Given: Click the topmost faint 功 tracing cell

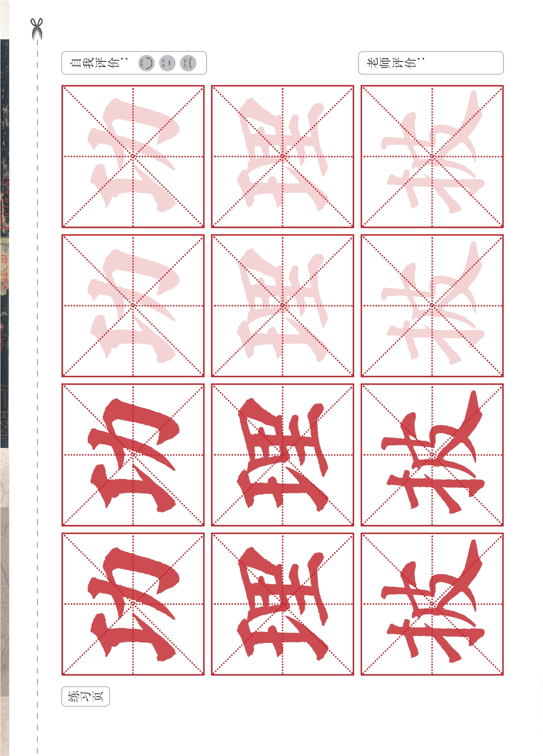Looking at the screenshot, I should [x=133, y=156].
